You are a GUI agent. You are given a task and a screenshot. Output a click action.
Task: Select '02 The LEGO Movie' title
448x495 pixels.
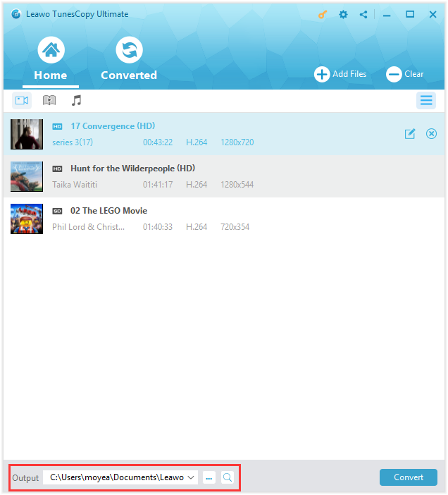[x=108, y=211]
